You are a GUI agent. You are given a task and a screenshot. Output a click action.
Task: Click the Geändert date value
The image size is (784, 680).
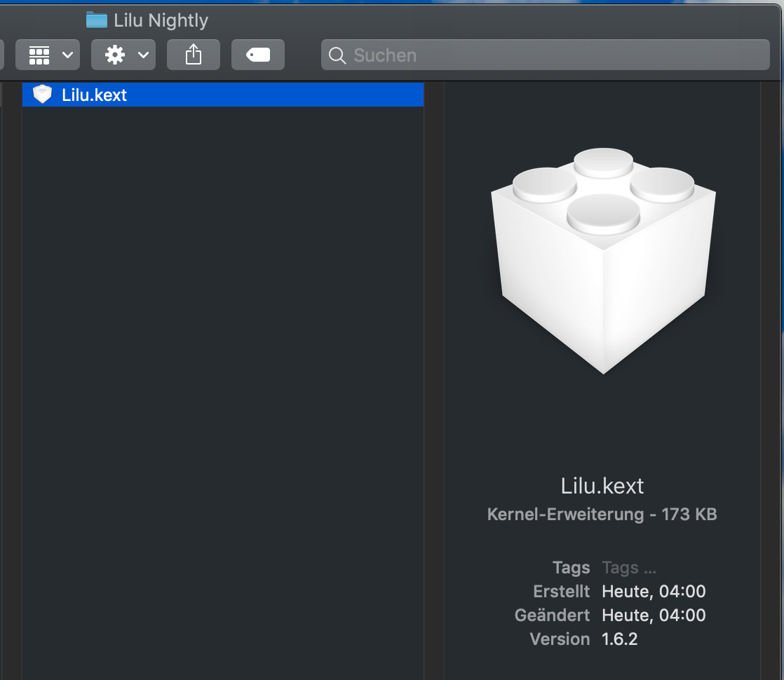[654, 616]
